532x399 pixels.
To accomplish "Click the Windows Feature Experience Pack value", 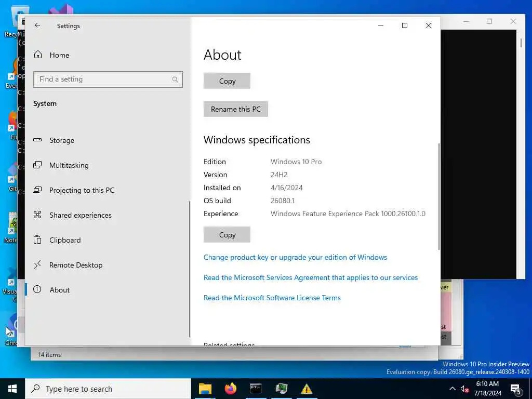I will coord(348,214).
